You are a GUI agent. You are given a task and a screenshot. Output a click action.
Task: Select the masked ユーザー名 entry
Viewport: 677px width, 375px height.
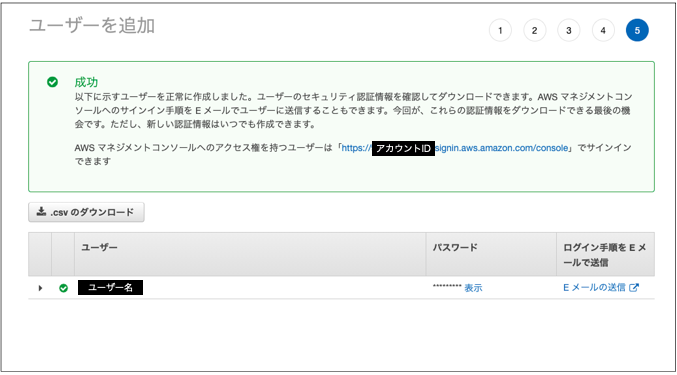110,287
